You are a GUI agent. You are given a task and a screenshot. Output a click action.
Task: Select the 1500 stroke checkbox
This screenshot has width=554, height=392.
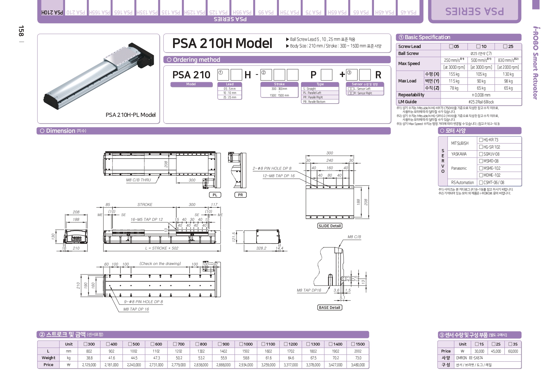coord(353,344)
